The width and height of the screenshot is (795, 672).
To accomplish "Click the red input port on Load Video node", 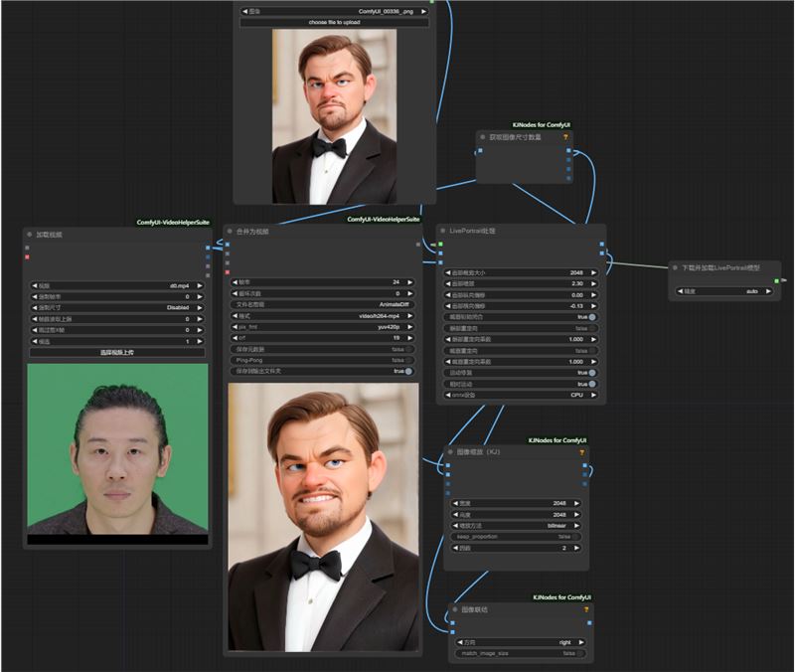I will [x=28, y=257].
